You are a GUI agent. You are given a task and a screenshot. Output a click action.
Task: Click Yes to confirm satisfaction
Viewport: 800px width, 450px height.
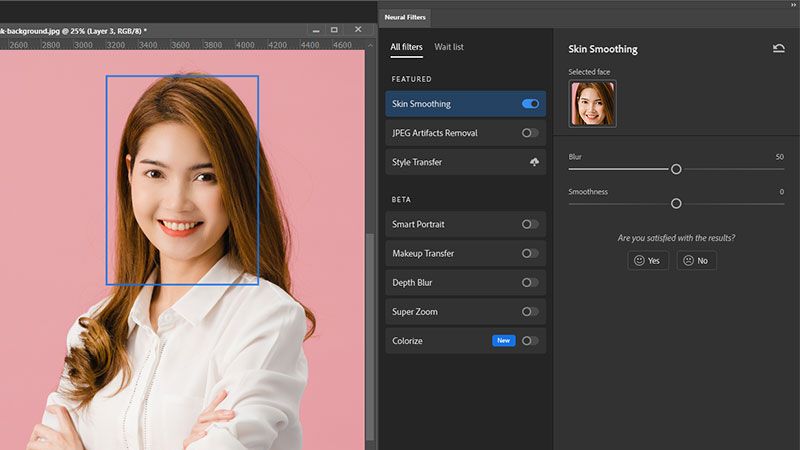pos(648,260)
